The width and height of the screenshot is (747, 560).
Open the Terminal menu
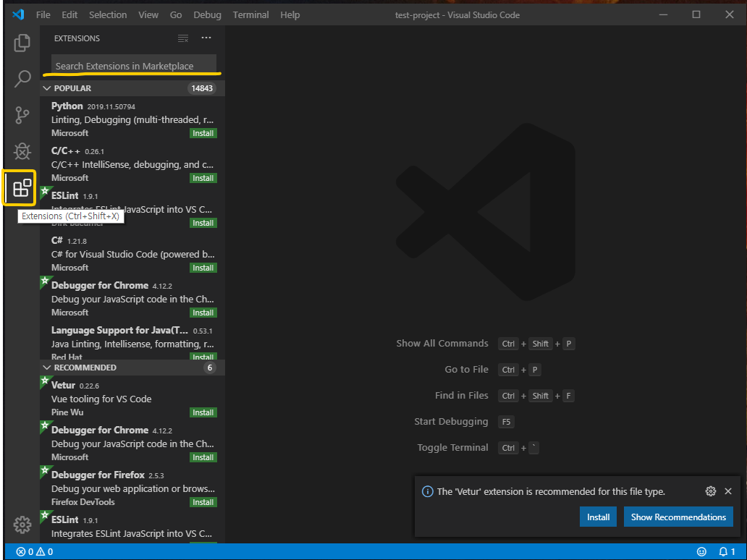coord(250,14)
